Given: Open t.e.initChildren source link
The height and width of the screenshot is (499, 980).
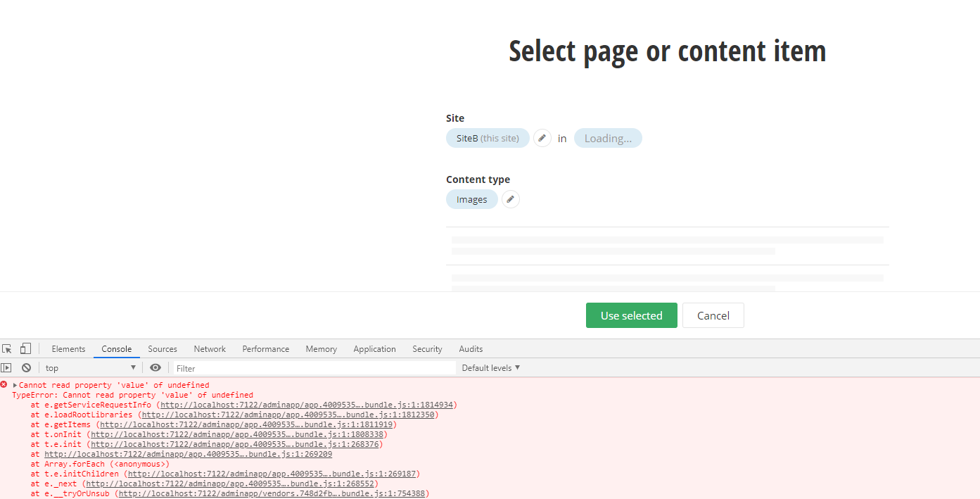Looking at the screenshot, I should [x=272, y=474].
